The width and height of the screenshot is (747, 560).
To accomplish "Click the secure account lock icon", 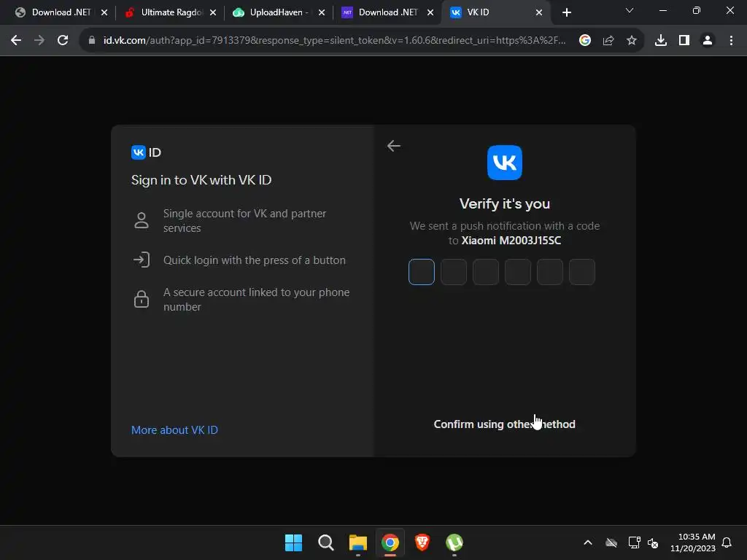I will [x=142, y=299].
